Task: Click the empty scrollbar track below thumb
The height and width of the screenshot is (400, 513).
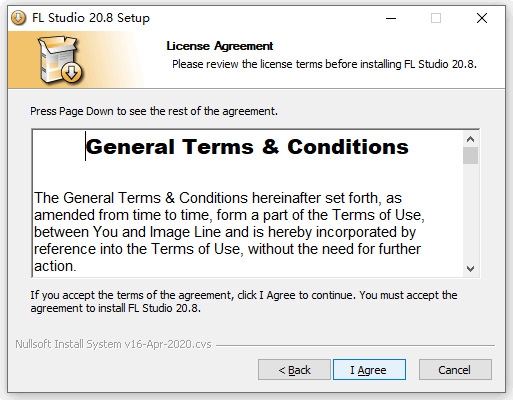Action: (x=470, y=212)
